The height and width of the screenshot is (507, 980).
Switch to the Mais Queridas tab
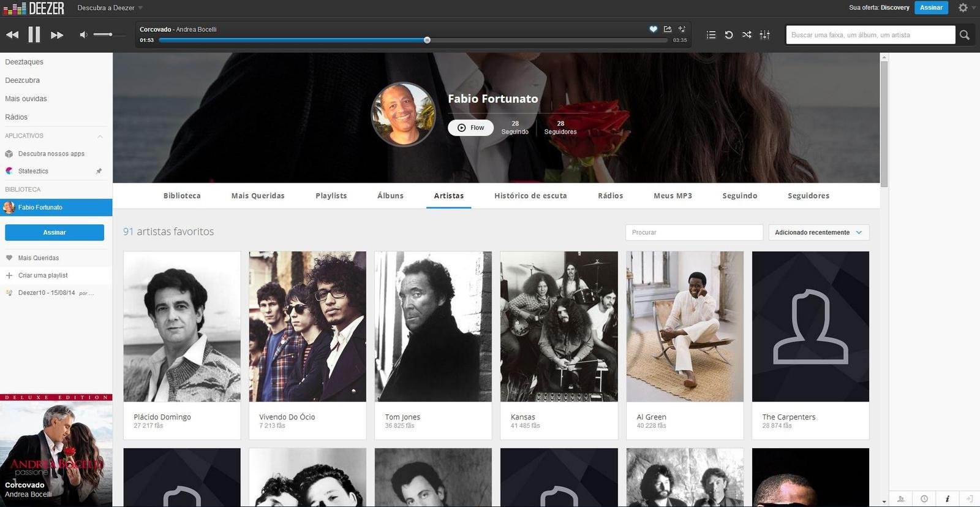258,196
